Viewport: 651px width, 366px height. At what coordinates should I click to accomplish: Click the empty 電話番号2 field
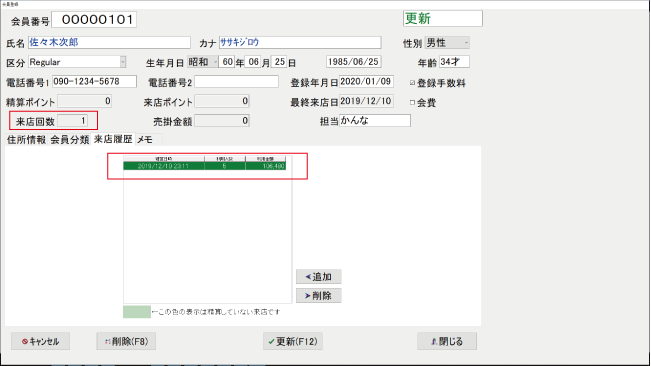(x=236, y=81)
